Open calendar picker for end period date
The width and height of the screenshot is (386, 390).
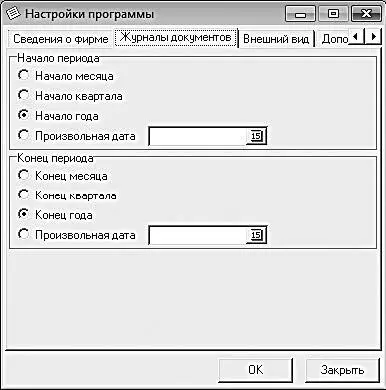click(256, 236)
